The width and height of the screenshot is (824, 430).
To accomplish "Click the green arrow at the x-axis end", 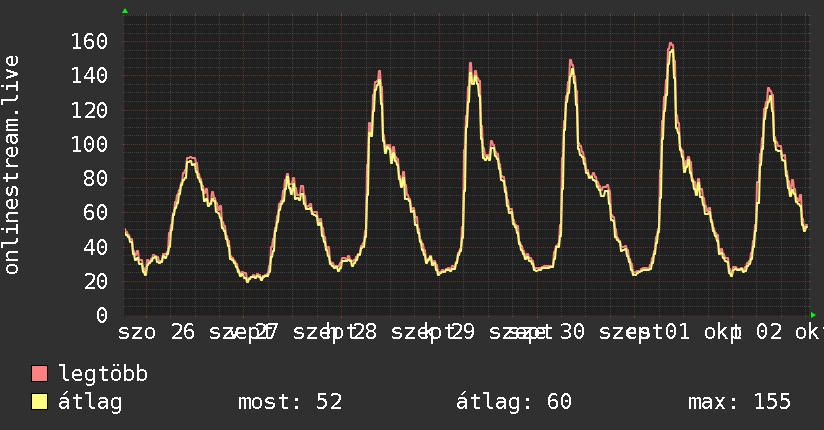I will click(813, 315).
